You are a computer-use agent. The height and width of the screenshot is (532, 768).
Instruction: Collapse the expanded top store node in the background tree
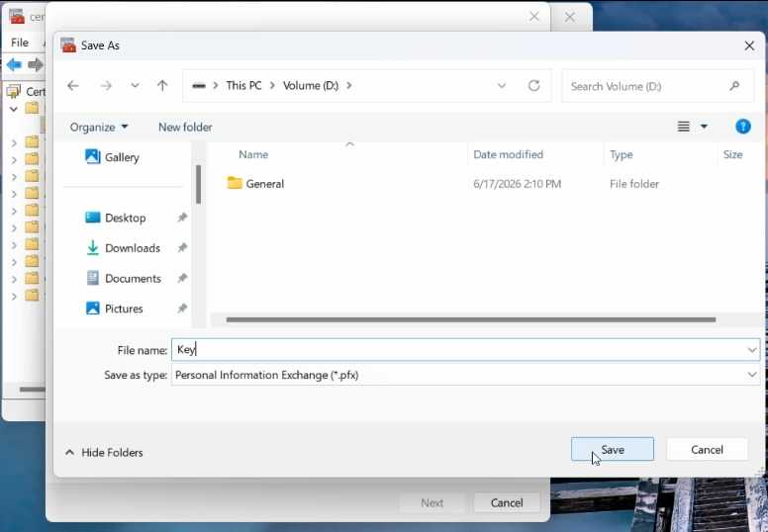(14, 108)
